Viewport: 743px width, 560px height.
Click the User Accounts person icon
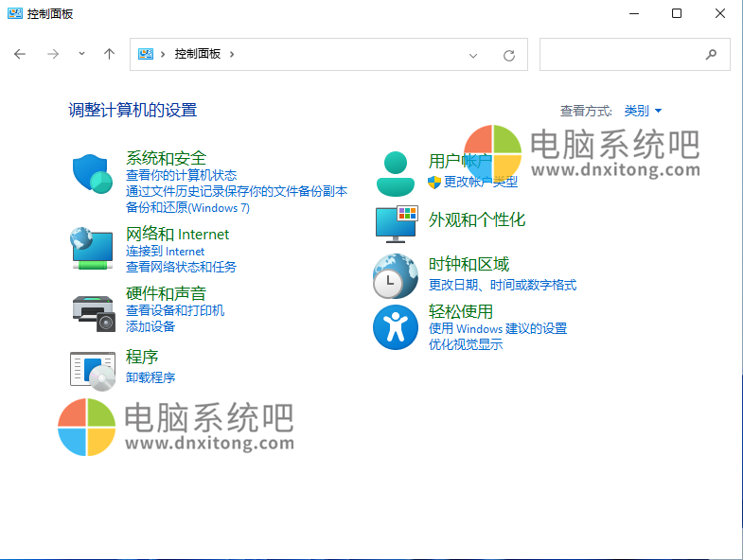click(x=396, y=174)
